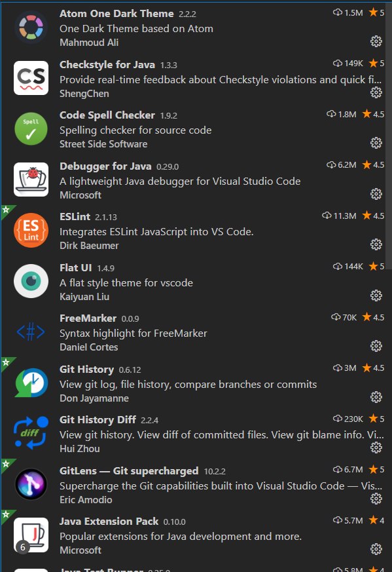Click recommended star badge on Git History 0.6.12
The height and width of the screenshot is (572, 392).
coord(6,362)
